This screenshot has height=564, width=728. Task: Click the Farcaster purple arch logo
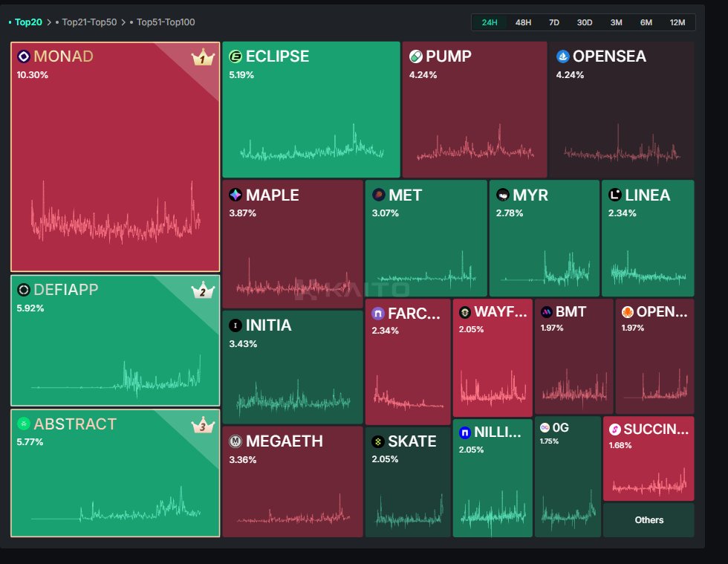point(378,314)
